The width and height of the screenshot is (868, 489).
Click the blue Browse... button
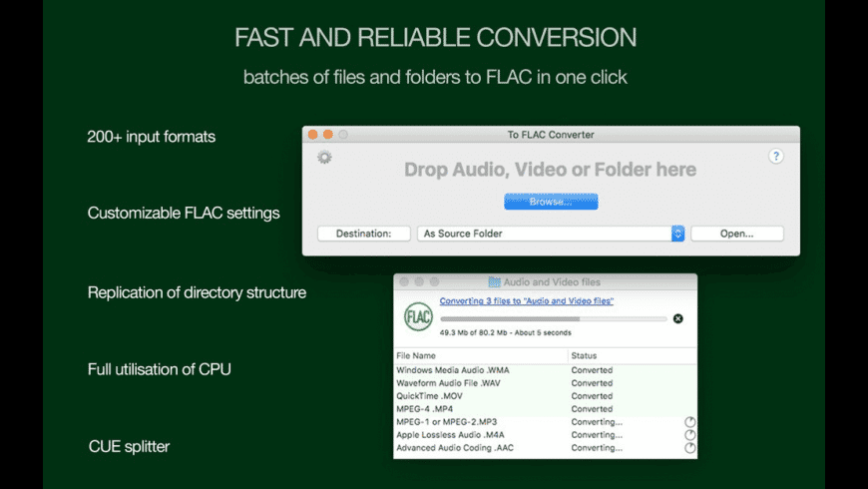pos(551,202)
